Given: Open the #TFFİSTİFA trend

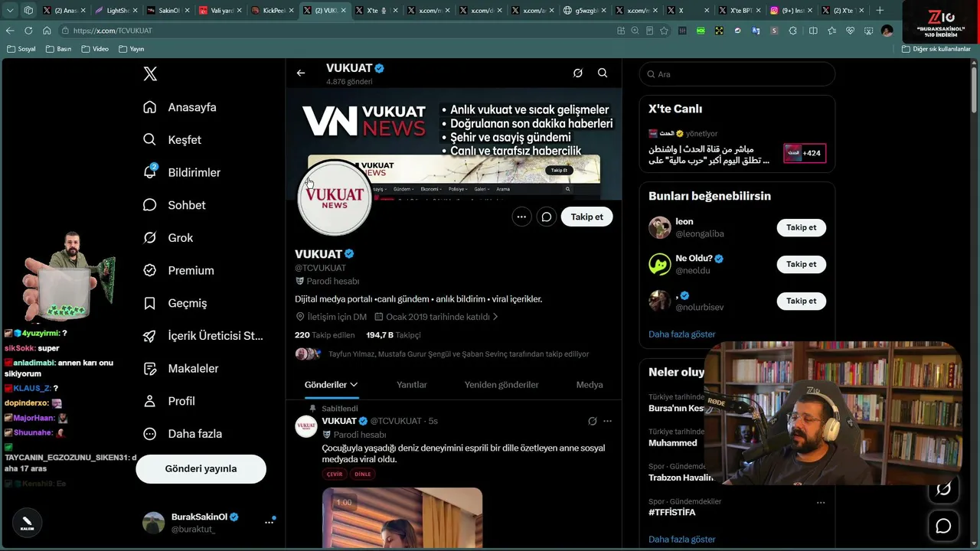Looking at the screenshot, I should (672, 512).
